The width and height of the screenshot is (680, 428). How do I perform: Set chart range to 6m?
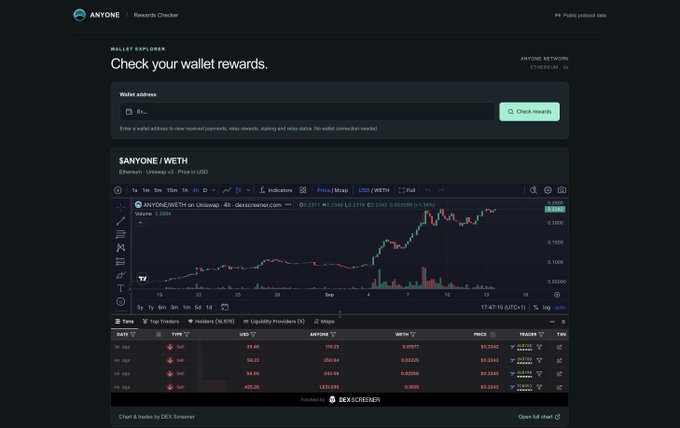coord(162,307)
